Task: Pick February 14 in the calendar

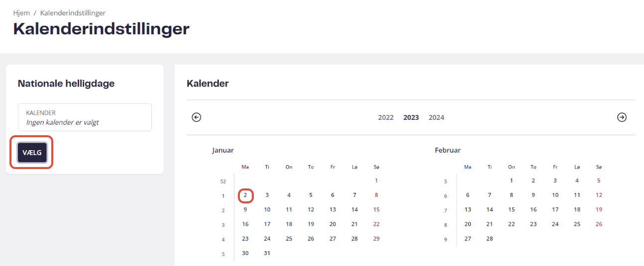Action: click(x=490, y=210)
